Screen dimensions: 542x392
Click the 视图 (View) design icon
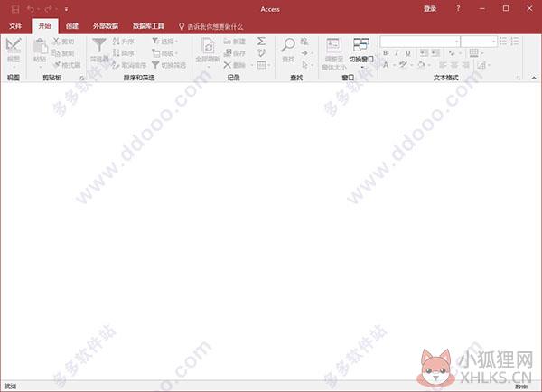14,45
